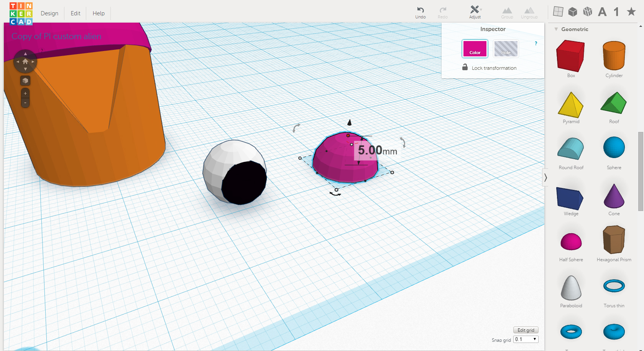Rotate view up with the top arrow
This screenshot has height=351, width=644.
click(25, 54)
